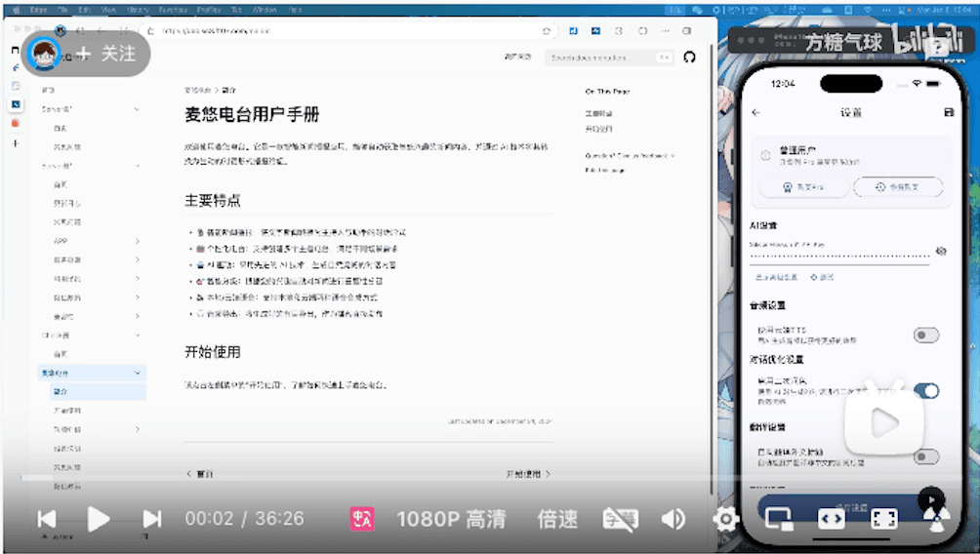Open the pink AI translation icon
Image resolution: width=980 pixels, height=554 pixels.
click(x=361, y=519)
